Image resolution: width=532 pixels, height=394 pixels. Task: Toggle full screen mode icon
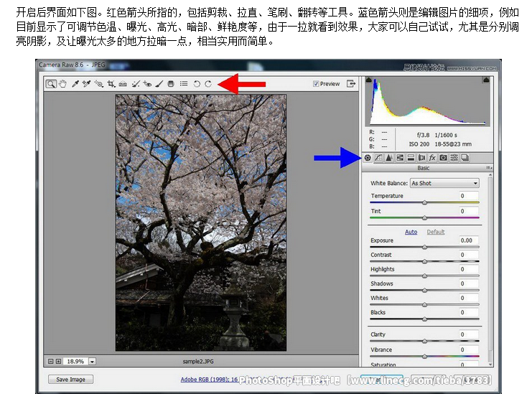click(x=351, y=83)
